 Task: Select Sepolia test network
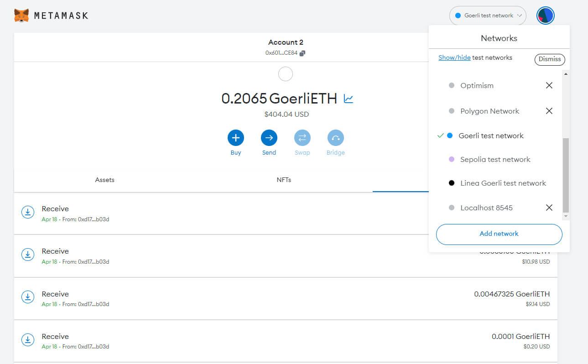click(x=495, y=159)
